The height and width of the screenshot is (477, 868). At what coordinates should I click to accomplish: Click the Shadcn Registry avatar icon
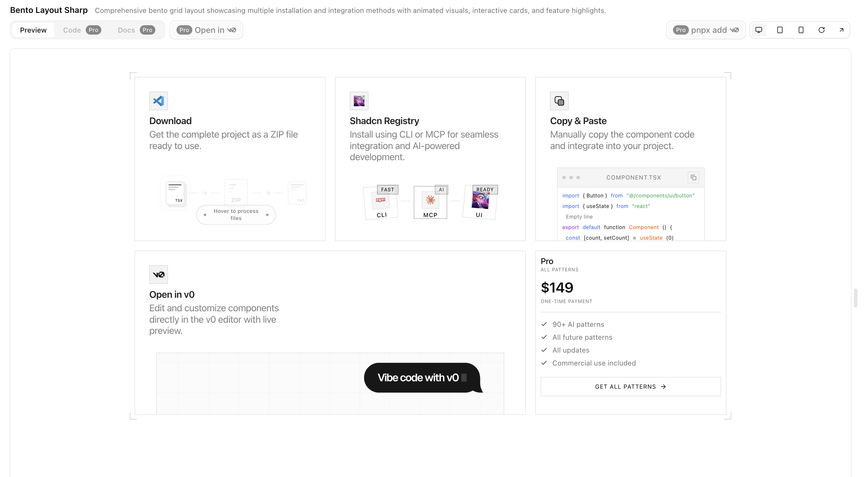click(x=359, y=100)
